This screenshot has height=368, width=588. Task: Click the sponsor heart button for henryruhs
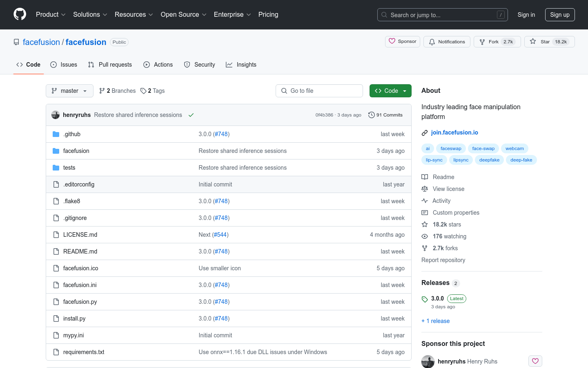click(x=535, y=361)
